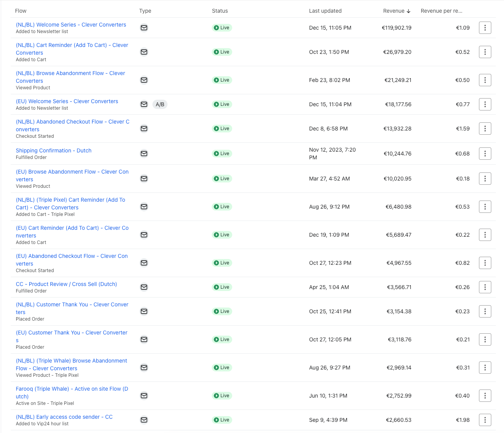Click the Flow column header

click(21, 11)
